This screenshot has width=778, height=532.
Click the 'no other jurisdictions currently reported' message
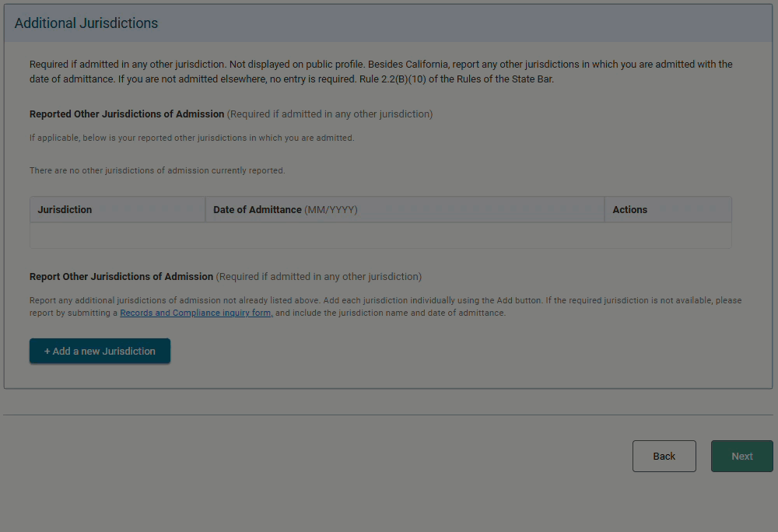(x=157, y=170)
